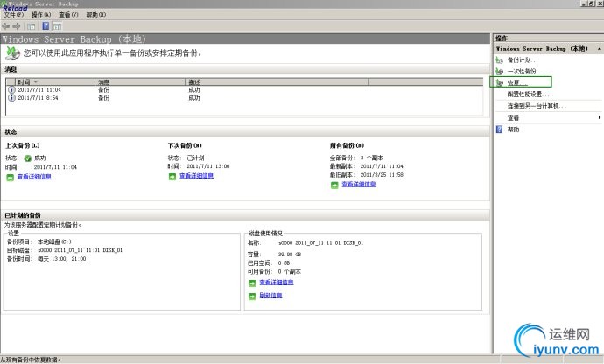This screenshot has width=604, height=364.
Task: Click info icon of 8:54 backup message
Action: coord(11,98)
